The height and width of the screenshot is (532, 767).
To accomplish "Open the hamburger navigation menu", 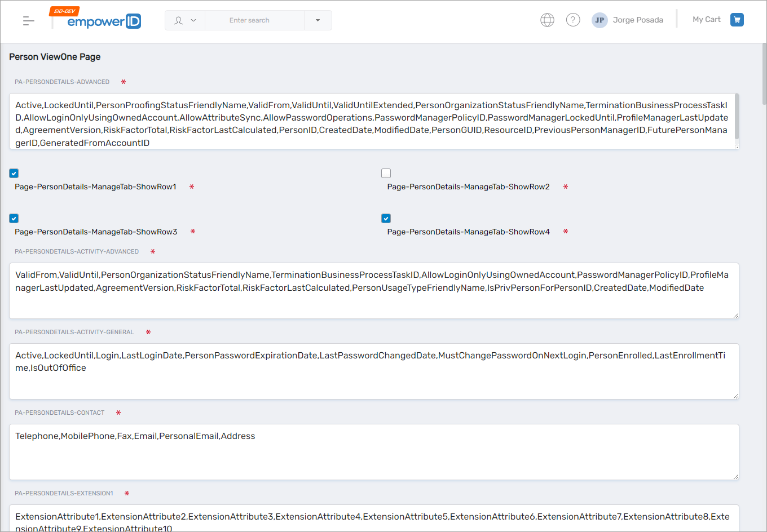I will (x=28, y=21).
